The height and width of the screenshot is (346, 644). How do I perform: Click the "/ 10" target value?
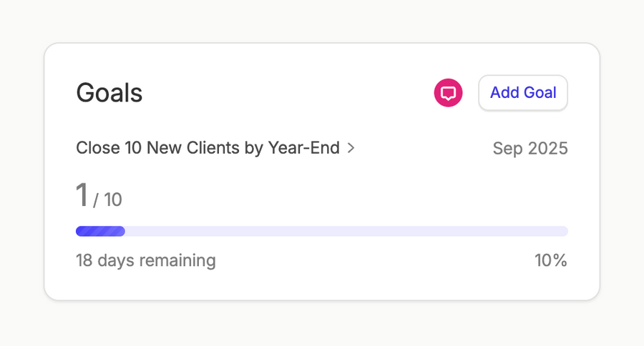pyautogui.click(x=108, y=199)
